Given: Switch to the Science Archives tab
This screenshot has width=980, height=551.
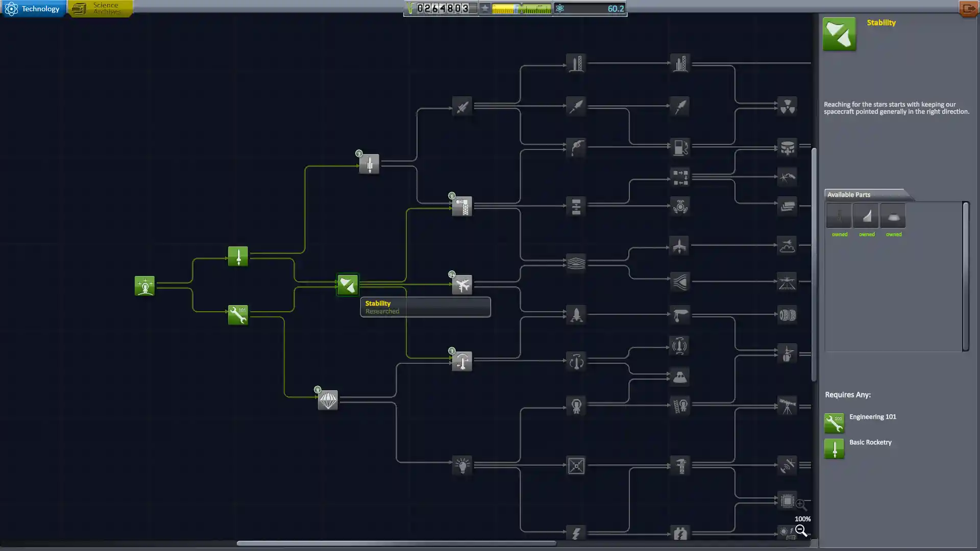Looking at the screenshot, I should click(101, 9).
